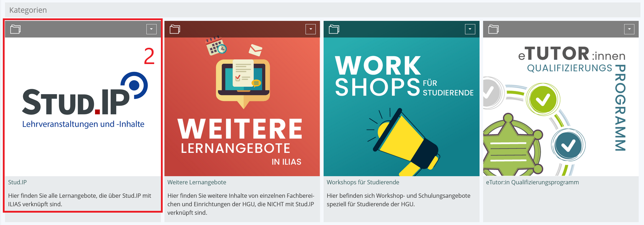The height and width of the screenshot is (225, 644).
Task: Expand the Workshops card actions dropdown
Action: click(470, 29)
